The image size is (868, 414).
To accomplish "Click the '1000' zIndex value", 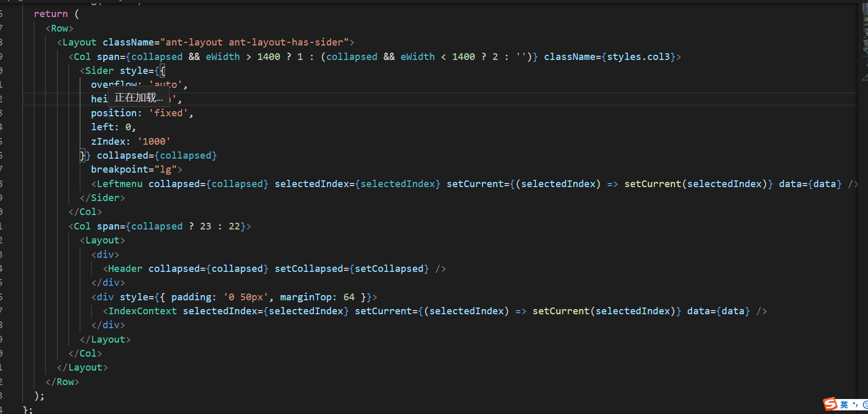I will tap(154, 142).
